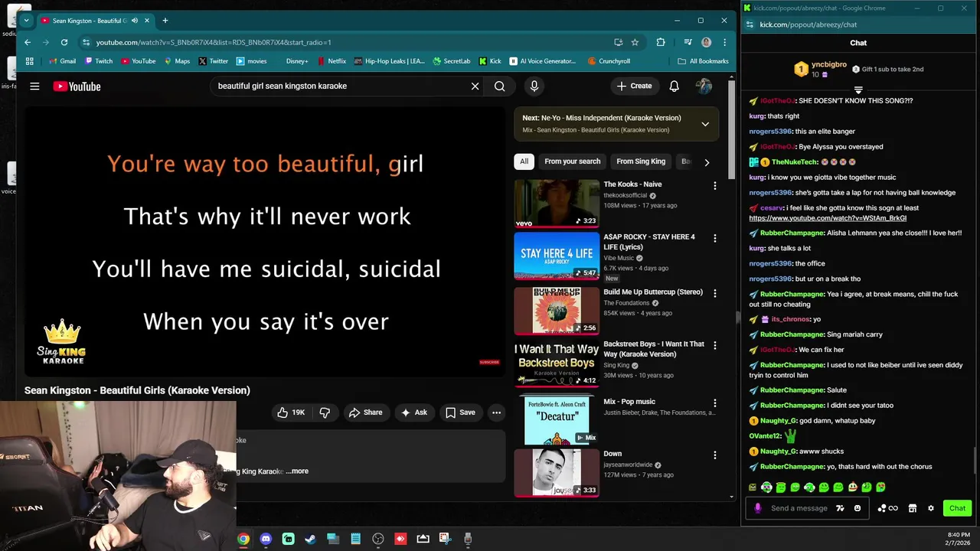The width and height of the screenshot is (980, 551).
Task: Open Chrome tab search dropdown arrow
Action: pyautogui.click(x=27, y=21)
